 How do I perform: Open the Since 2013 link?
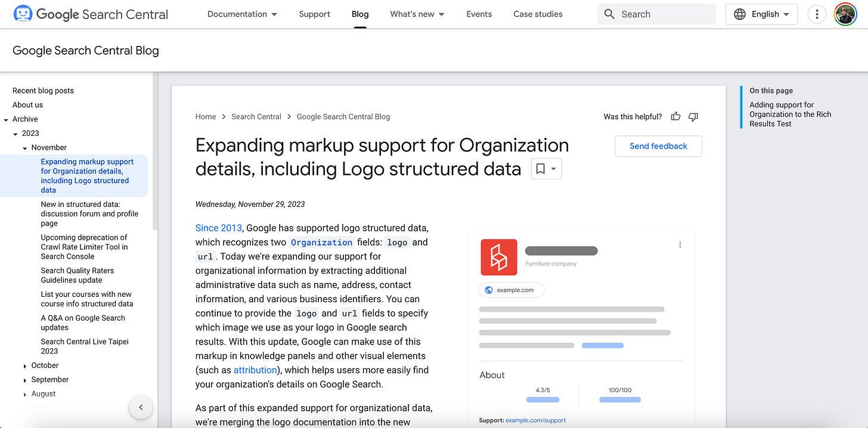(x=219, y=228)
